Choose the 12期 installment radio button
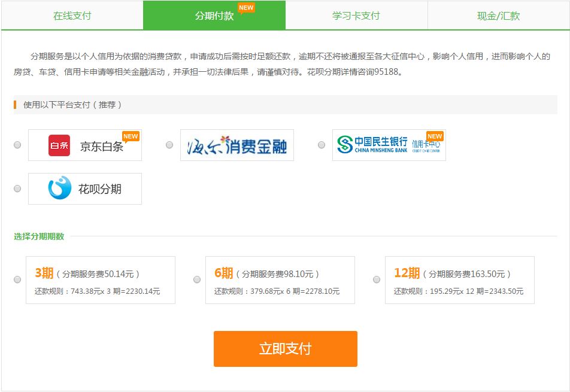Image resolution: width=570 pixels, height=392 pixels. tap(377, 279)
